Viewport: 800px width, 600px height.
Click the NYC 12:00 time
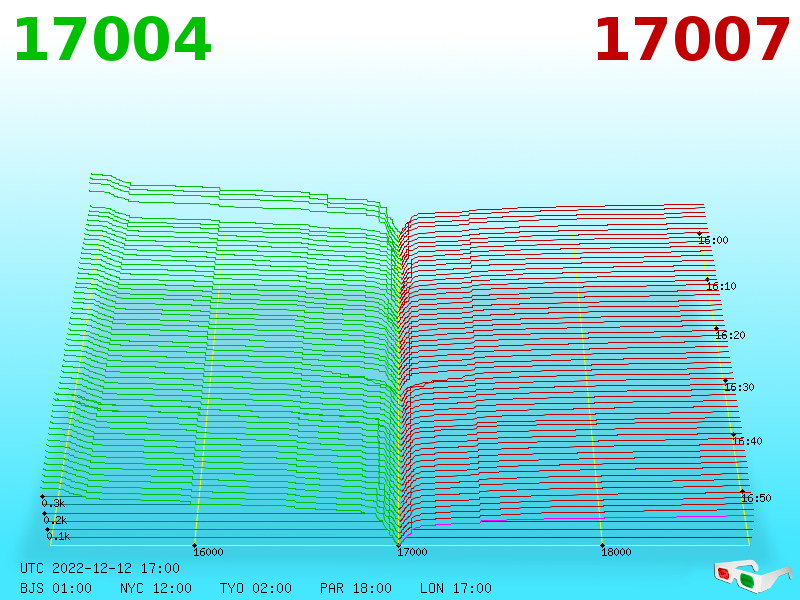156,588
